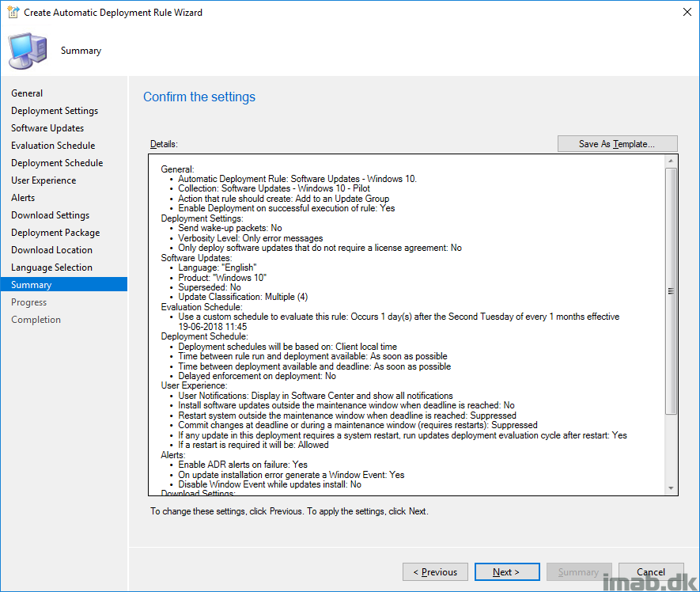Click 'Delayed enforcement on deployment: No' line

click(x=257, y=376)
